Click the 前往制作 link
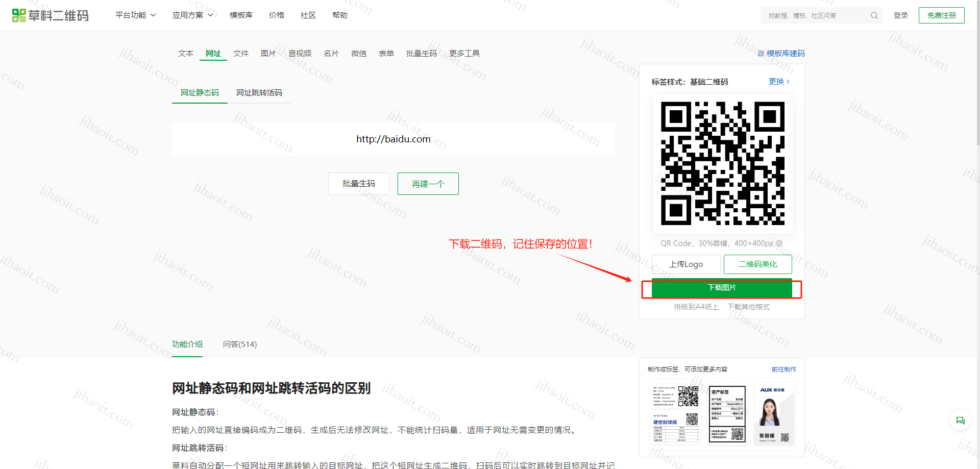 (x=784, y=369)
